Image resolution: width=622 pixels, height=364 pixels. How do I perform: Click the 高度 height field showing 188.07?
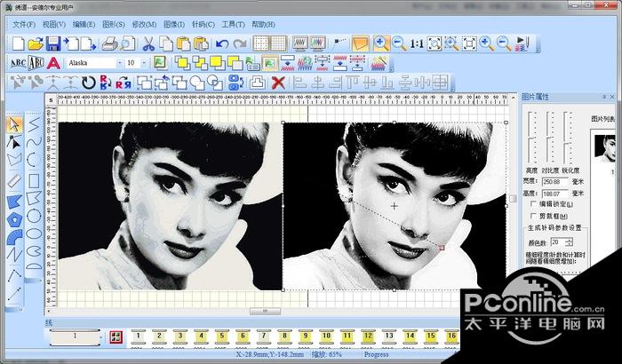(x=555, y=194)
